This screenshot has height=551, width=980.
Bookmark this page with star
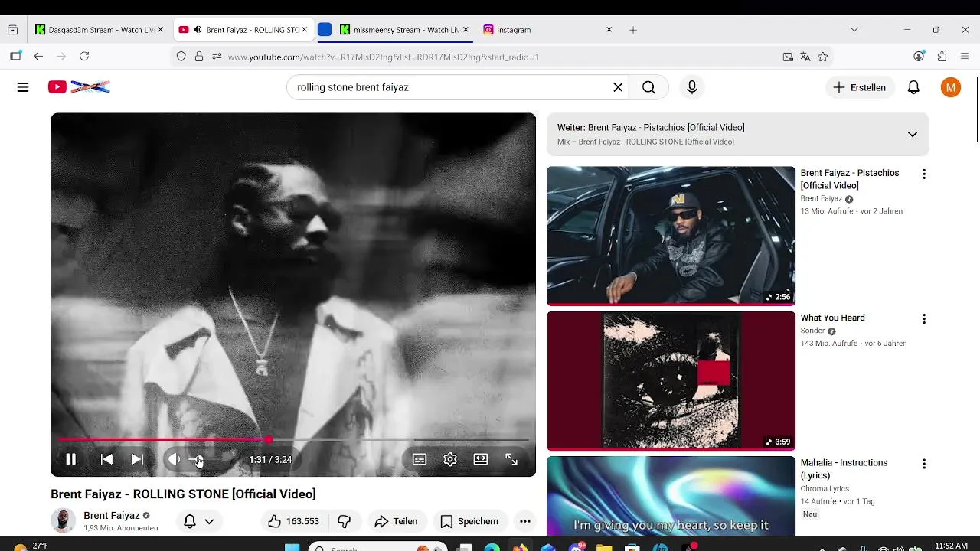pos(823,57)
